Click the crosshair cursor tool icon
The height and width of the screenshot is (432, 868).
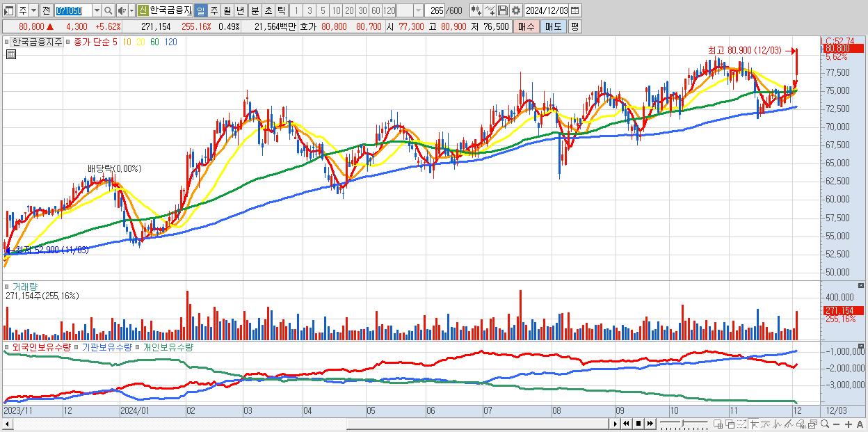coord(754,424)
